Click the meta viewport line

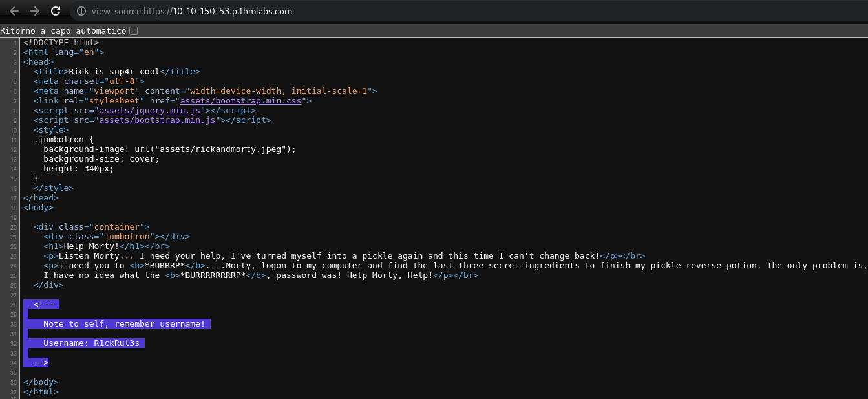coord(205,91)
